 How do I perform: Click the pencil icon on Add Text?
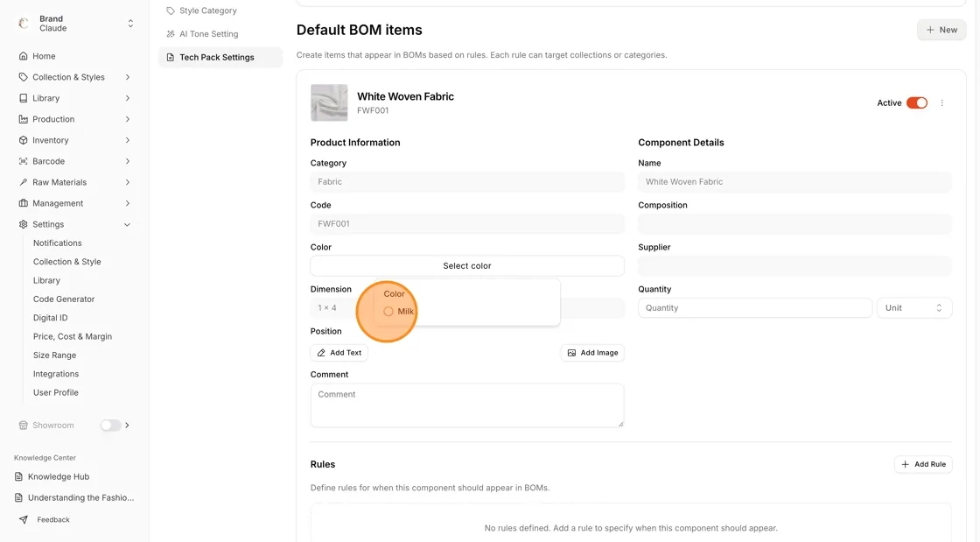tap(321, 353)
